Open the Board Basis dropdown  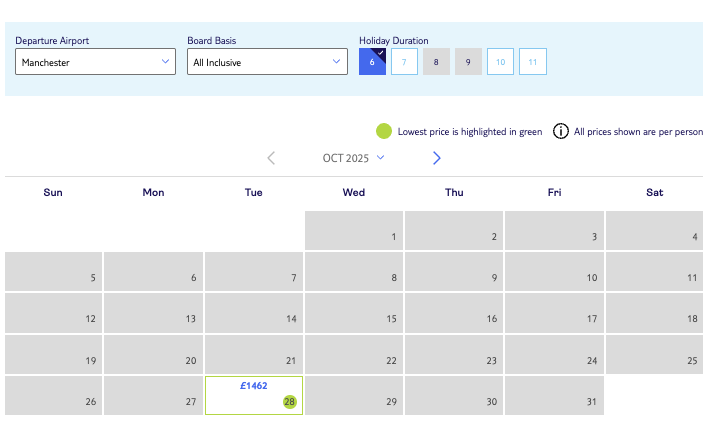tap(267, 62)
